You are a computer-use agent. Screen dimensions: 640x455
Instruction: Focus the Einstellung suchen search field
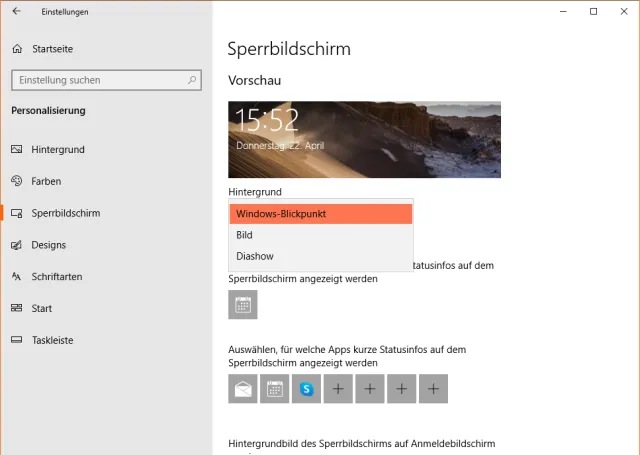click(x=107, y=80)
